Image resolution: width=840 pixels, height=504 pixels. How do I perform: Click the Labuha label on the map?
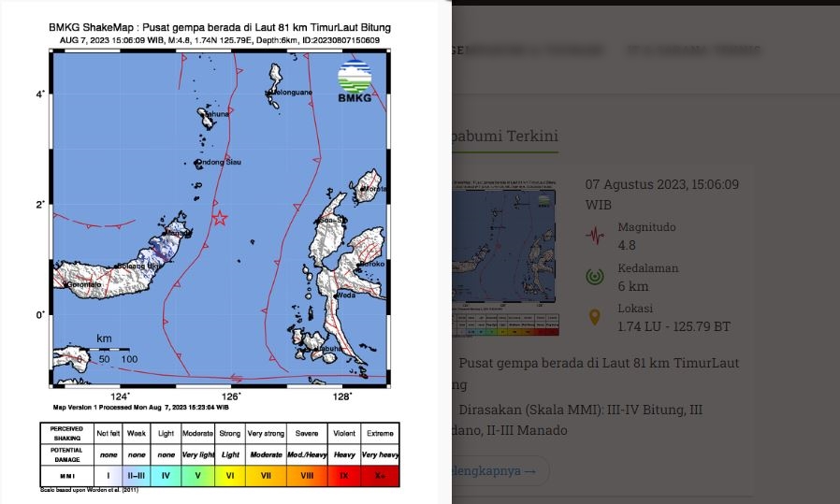point(327,349)
